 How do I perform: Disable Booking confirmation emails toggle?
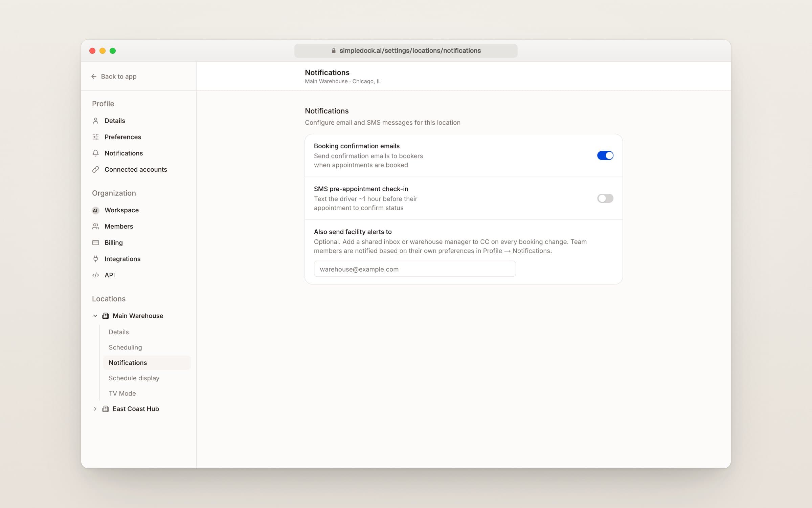click(x=605, y=155)
